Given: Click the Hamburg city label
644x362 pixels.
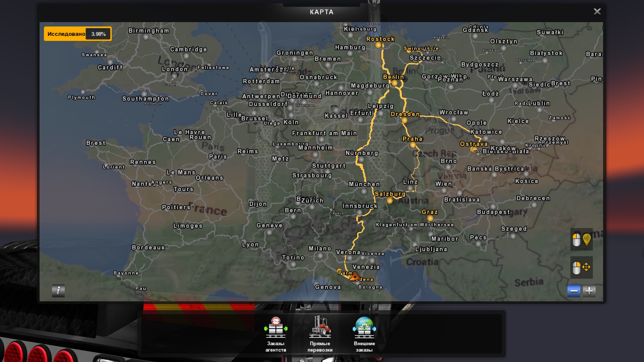Looking at the screenshot, I should (350, 48).
